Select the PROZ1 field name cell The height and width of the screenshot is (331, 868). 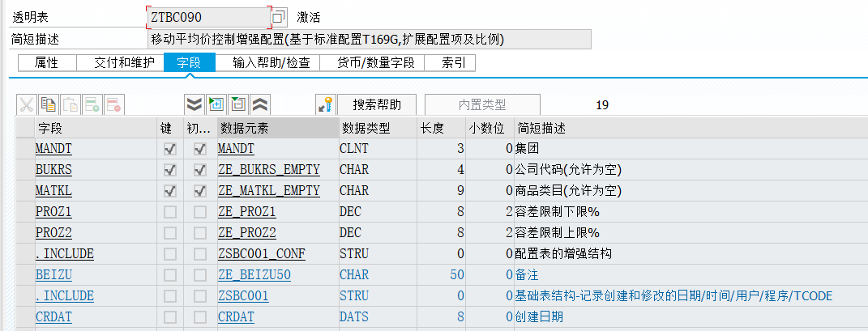pos(96,212)
